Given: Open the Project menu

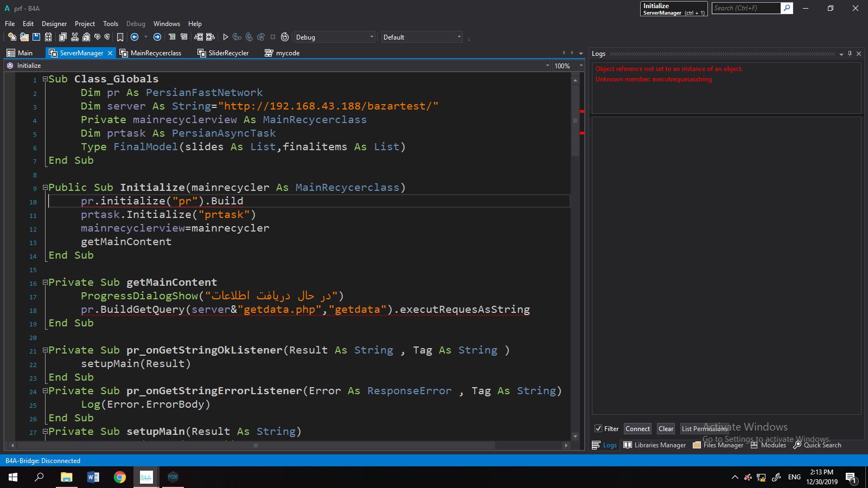Looking at the screenshot, I should [85, 24].
